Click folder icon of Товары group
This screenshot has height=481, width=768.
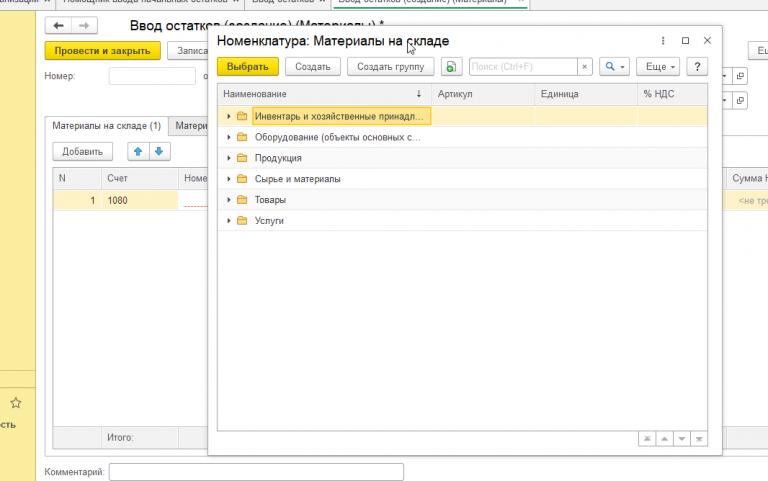tap(242, 199)
